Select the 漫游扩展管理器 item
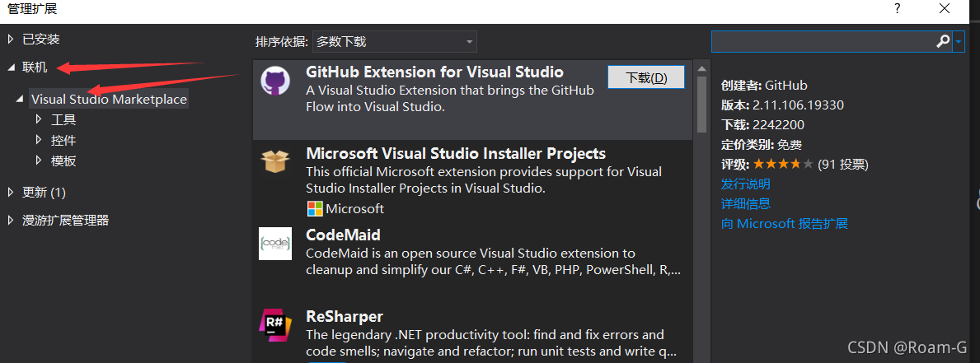 click(x=65, y=220)
